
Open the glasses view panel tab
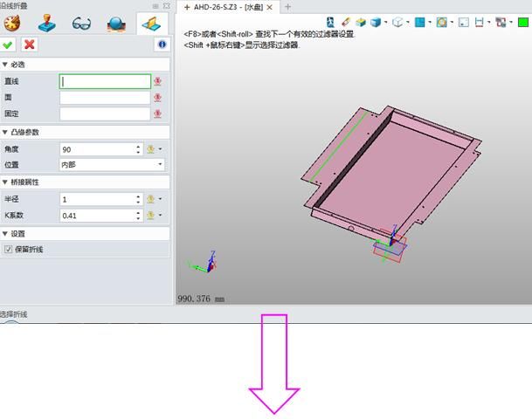click(81, 23)
